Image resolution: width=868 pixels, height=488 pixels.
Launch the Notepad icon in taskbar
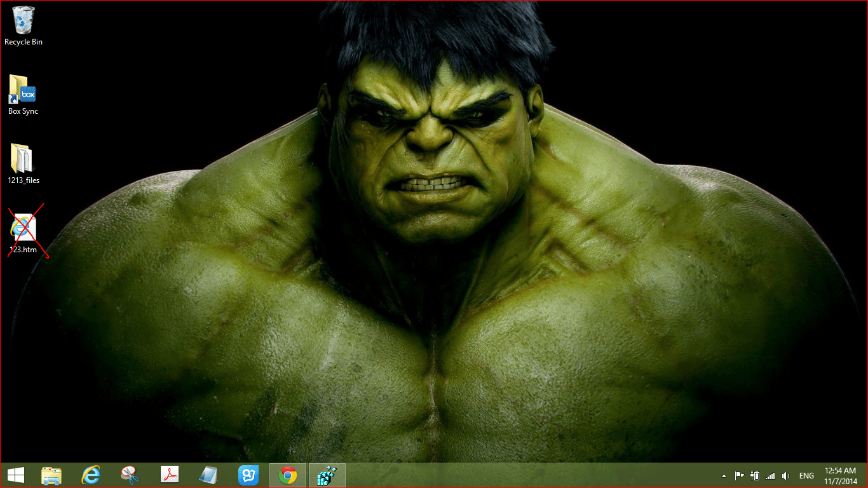pos(209,475)
